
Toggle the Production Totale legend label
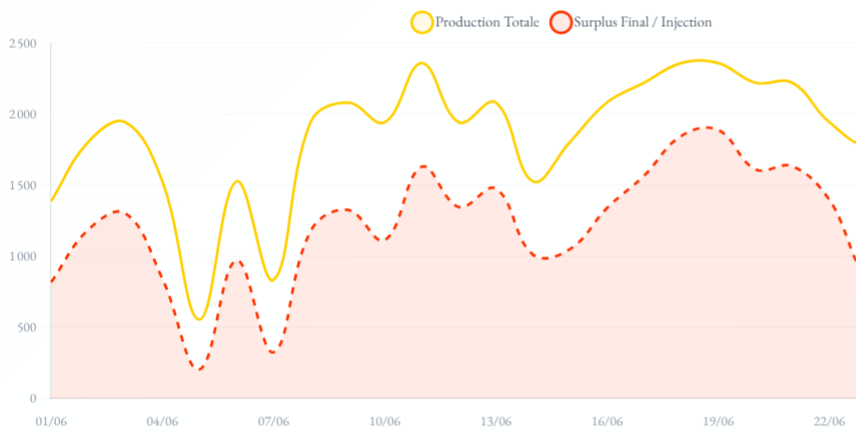pyautogui.click(x=487, y=21)
